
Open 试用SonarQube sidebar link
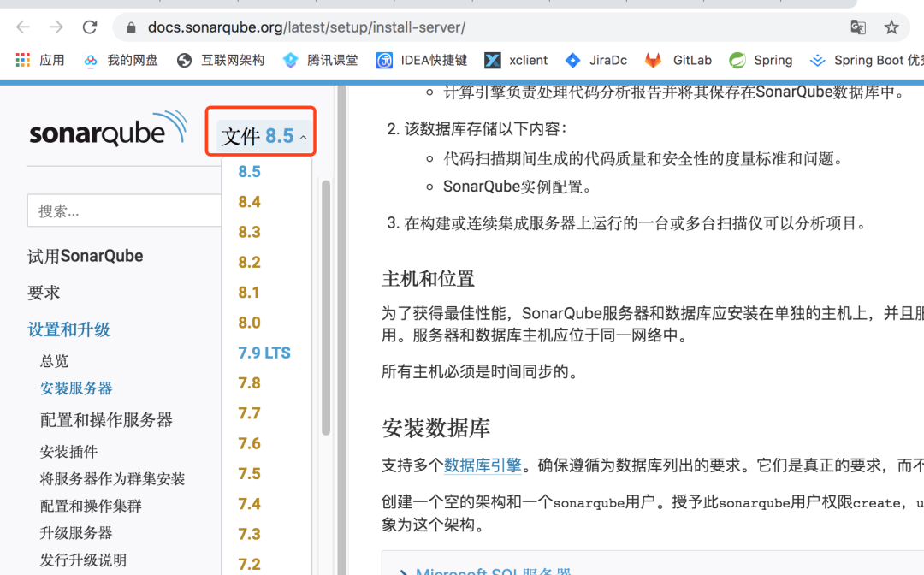tap(85, 256)
